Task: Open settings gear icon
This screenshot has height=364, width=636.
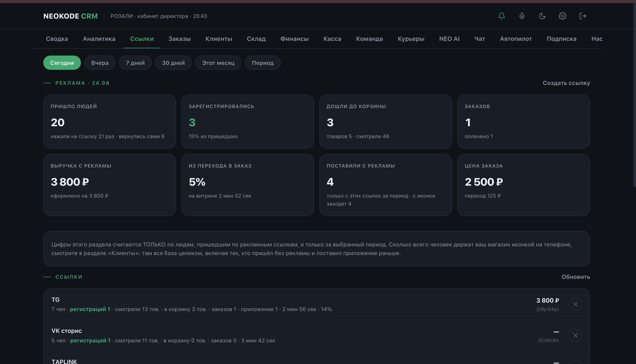Action: point(562,16)
